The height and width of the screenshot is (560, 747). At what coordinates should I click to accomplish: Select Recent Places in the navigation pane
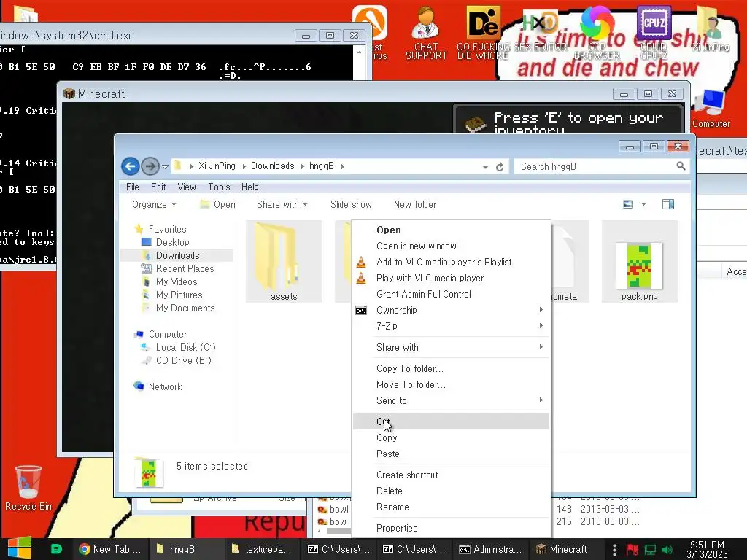pos(185,268)
